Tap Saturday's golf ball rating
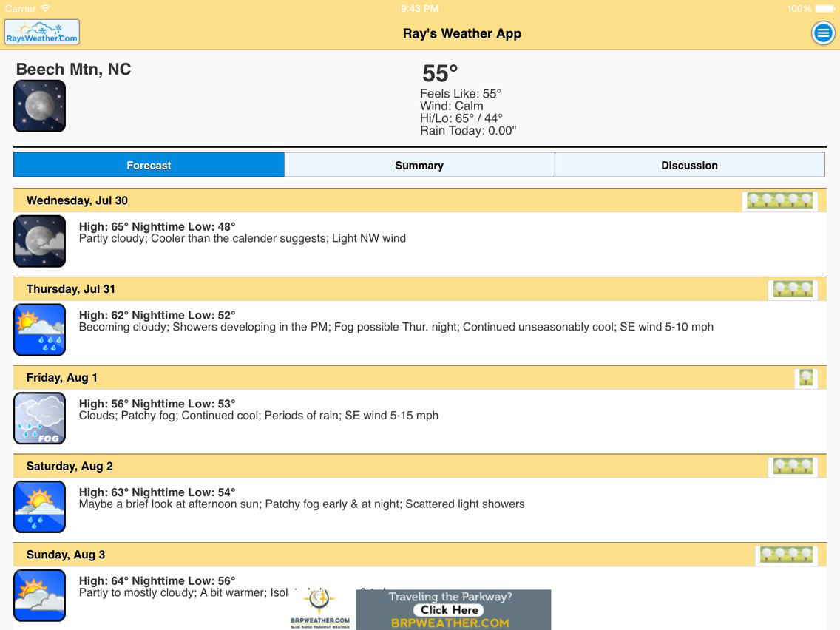840x630 pixels. 793,466
